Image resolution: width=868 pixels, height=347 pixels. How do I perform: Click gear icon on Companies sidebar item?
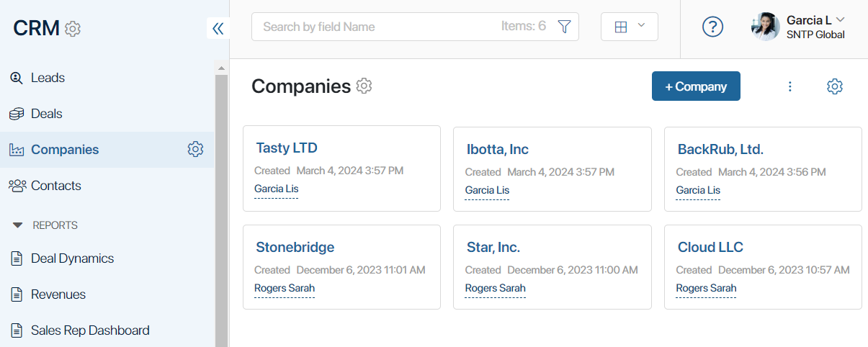pos(195,149)
